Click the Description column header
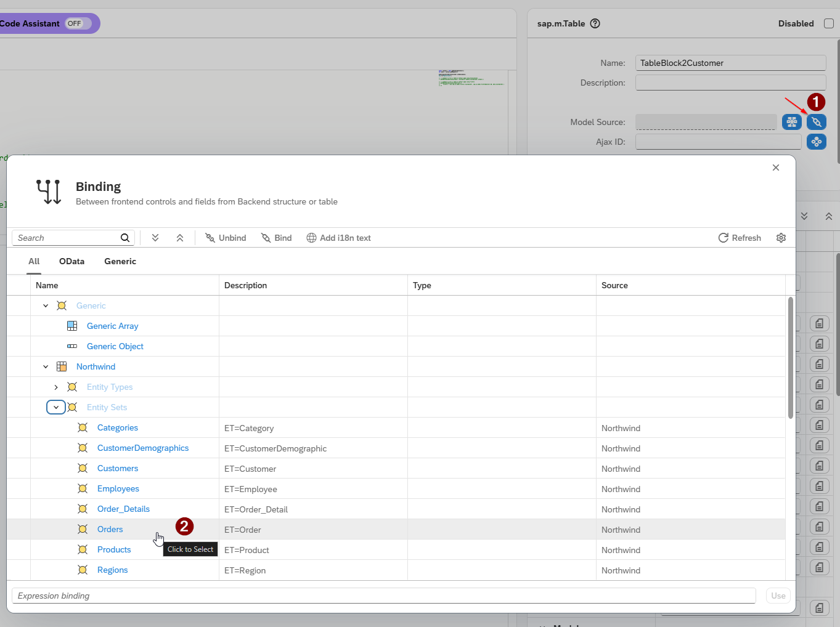This screenshot has height=627, width=840. pyautogui.click(x=313, y=285)
